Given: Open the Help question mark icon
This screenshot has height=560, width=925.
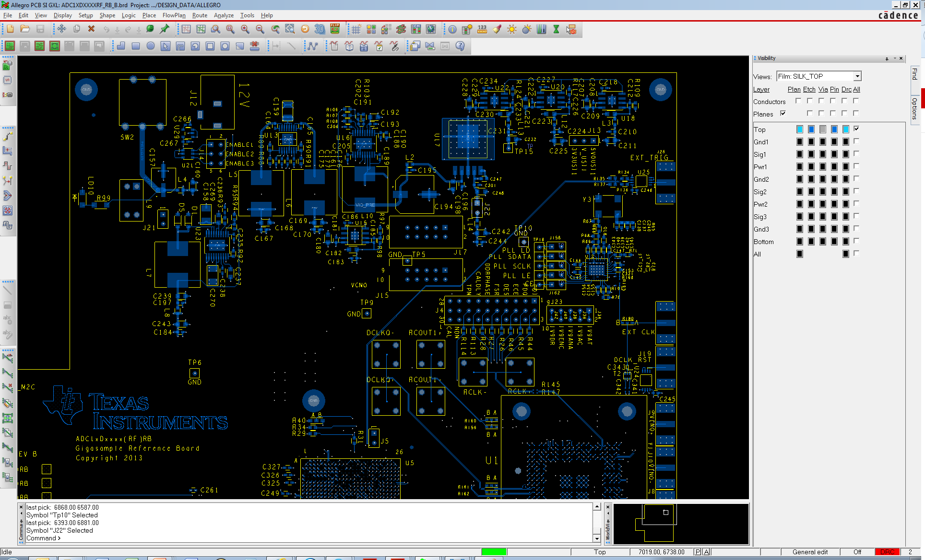Looking at the screenshot, I should click(460, 46).
